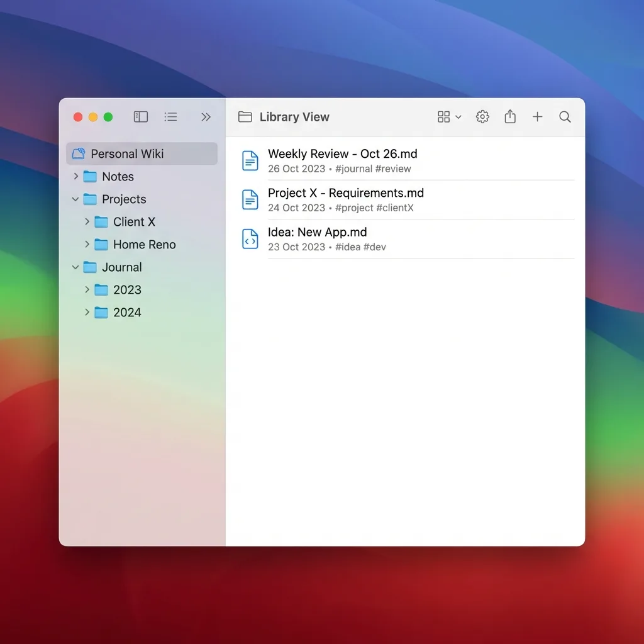644x644 pixels.
Task: Open Weekly Review - Oct 26.md
Action: [342, 154]
